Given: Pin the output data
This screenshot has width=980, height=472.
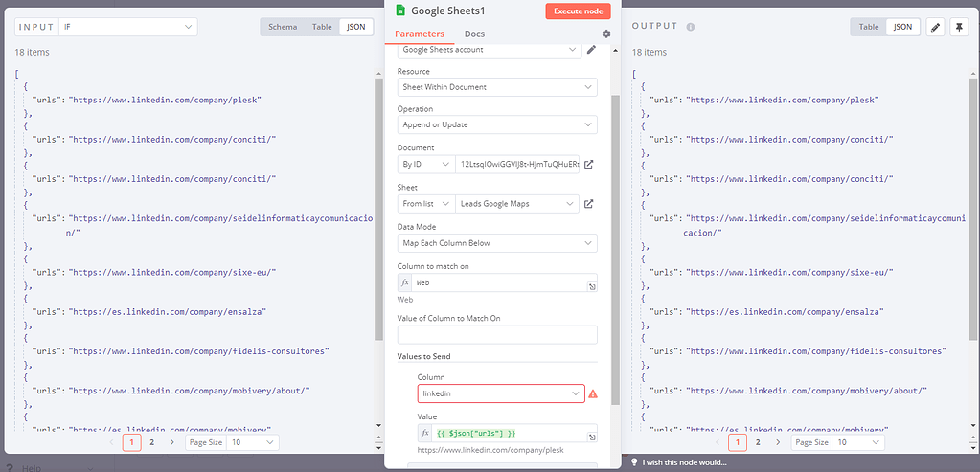Looking at the screenshot, I should pos(959,27).
